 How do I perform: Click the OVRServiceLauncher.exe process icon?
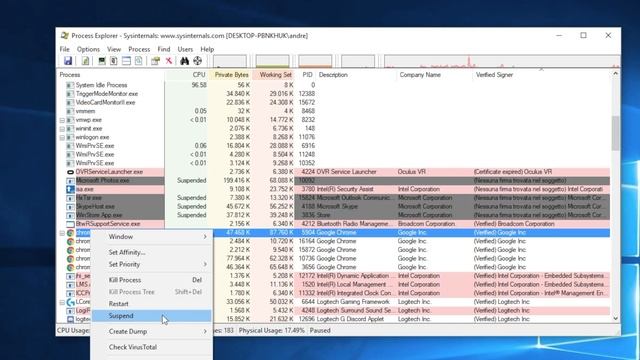[x=70, y=172]
